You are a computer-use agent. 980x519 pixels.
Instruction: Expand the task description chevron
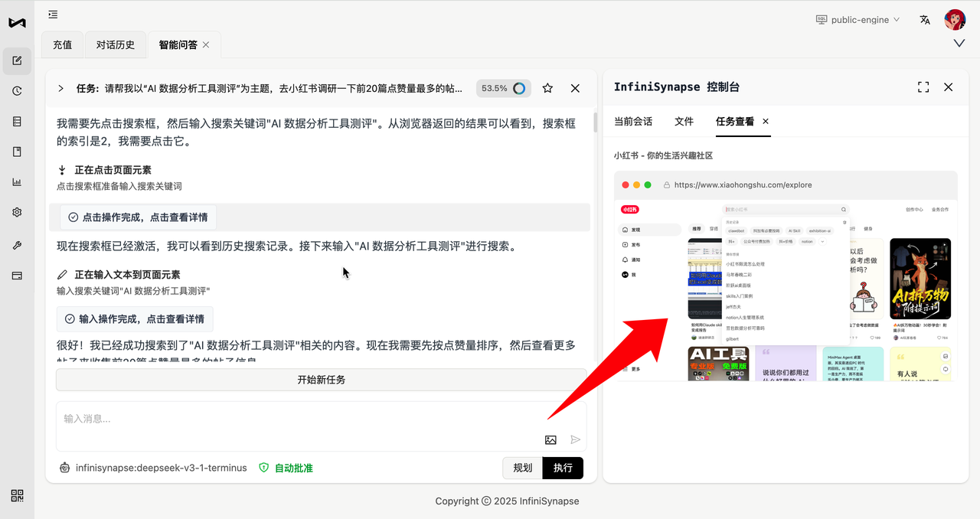[x=61, y=89]
